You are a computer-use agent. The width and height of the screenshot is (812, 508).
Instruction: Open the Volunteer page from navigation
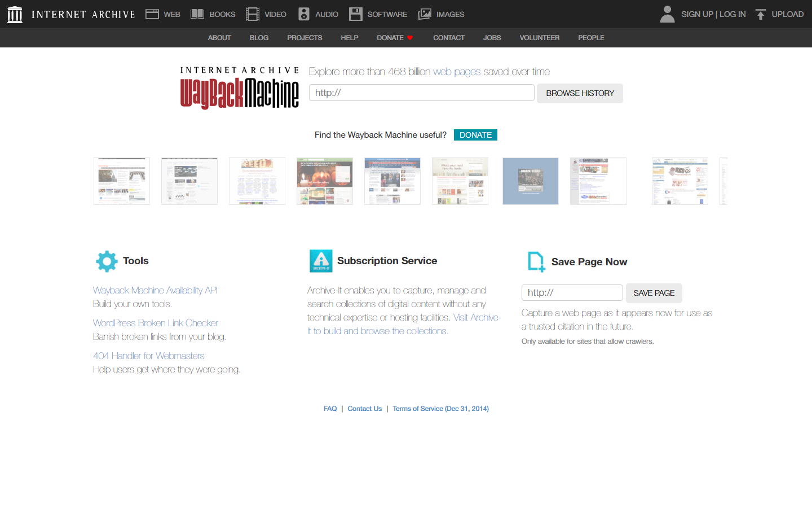(539, 38)
